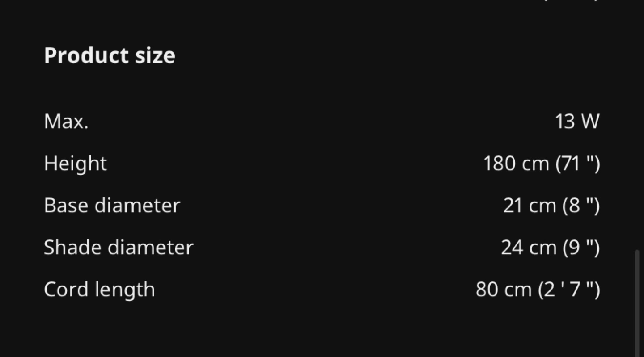
Task: Select the Cord length label
Action: tap(99, 290)
